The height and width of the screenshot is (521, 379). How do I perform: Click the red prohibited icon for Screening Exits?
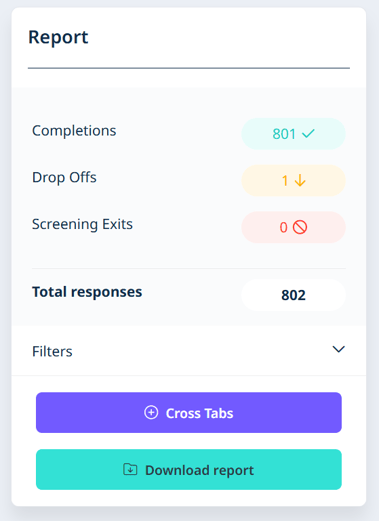pos(300,227)
